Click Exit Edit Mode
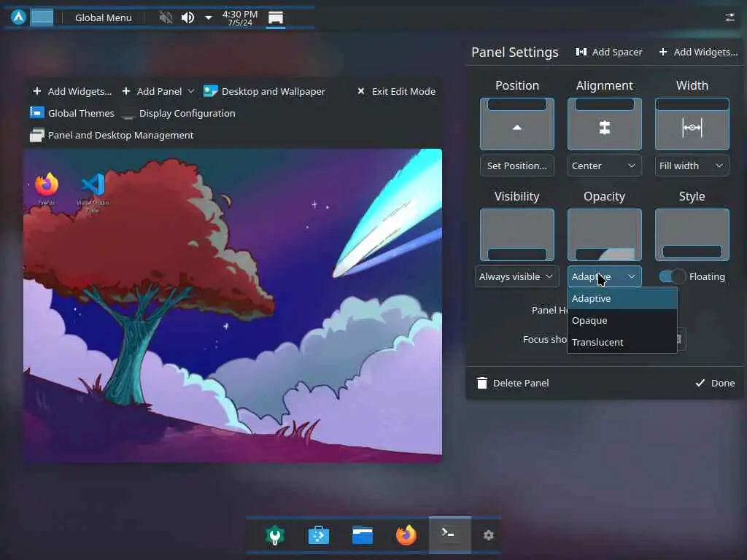 (396, 91)
